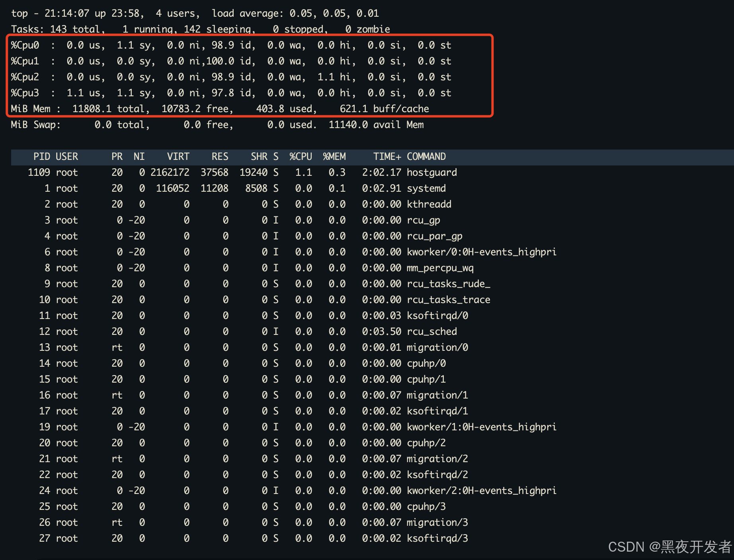Click hostguard's 37568 RES value
This screenshot has width=734, height=560.
tap(215, 173)
